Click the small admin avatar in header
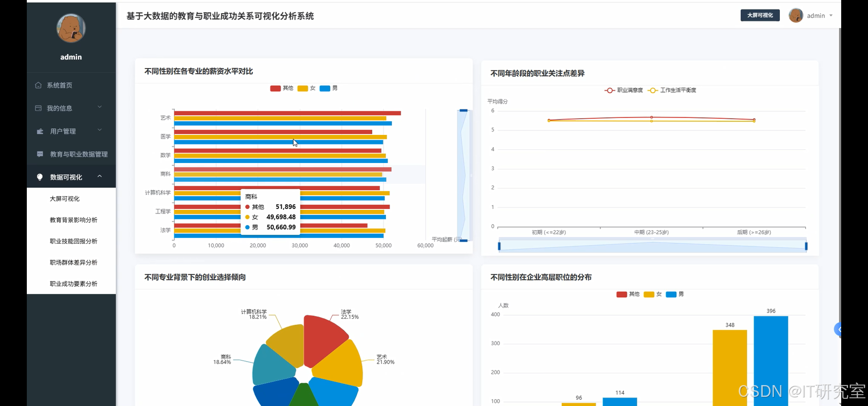 click(x=796, y=15)
